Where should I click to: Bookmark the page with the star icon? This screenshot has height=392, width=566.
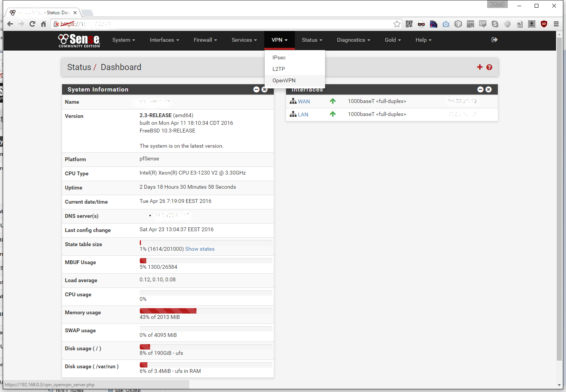tap(397, 24)
